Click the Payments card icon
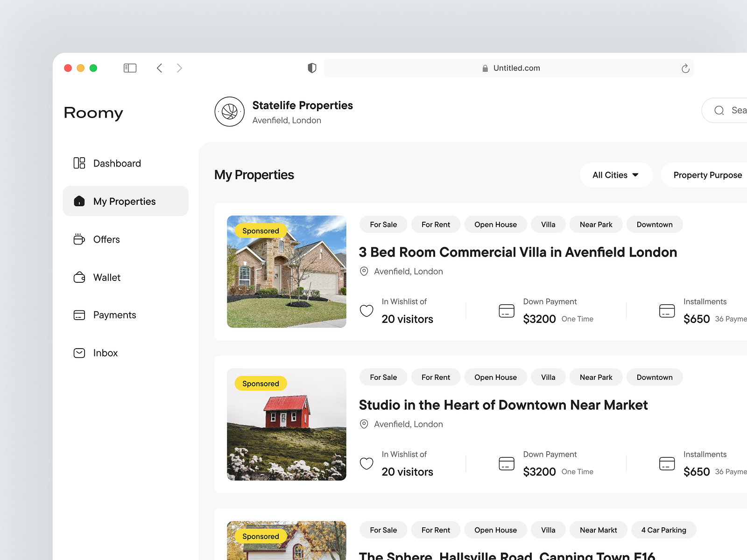Image resolution: width=747 pixels, height=560 pixels. click(79, 315)
